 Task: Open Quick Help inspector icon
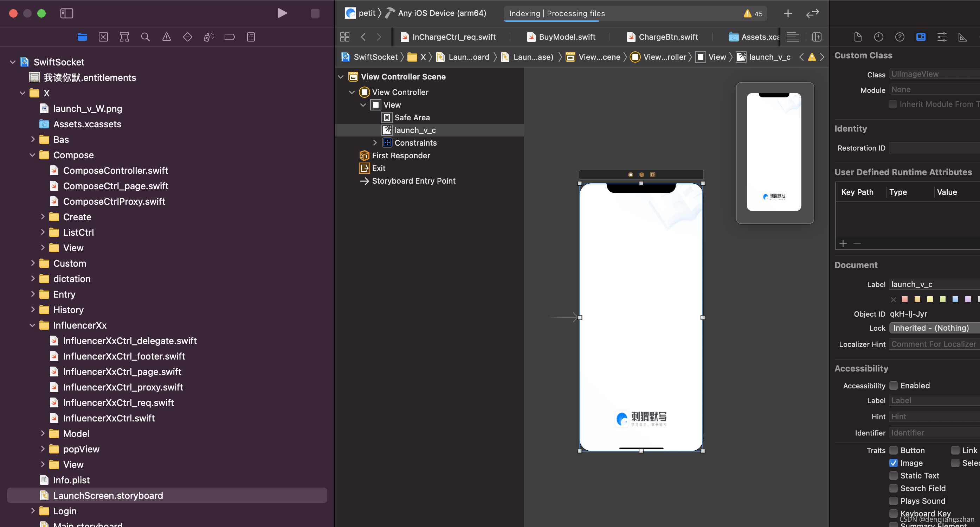[900, 37]
